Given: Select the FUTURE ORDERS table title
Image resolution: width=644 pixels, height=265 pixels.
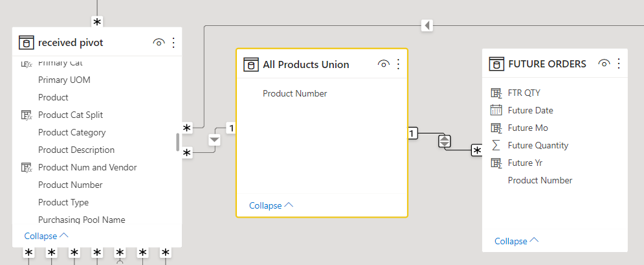Looking at the screenshot, I should click(547, 63).
